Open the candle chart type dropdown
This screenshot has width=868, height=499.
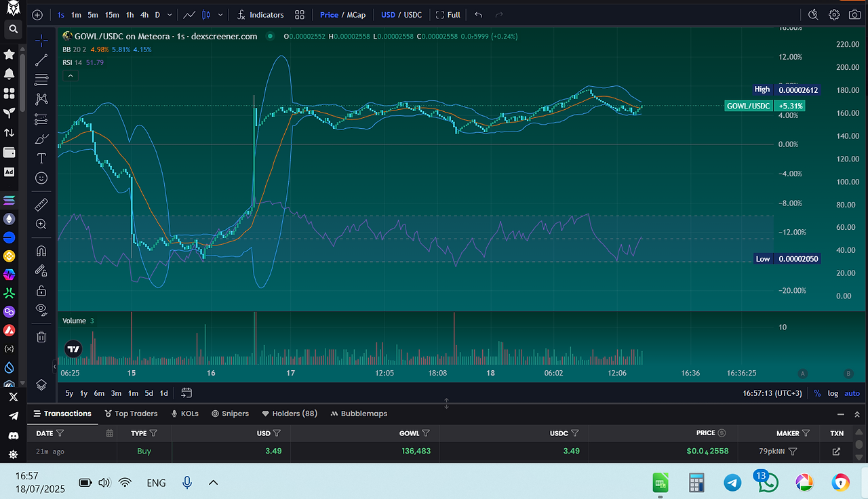click(x=220, y=14)
